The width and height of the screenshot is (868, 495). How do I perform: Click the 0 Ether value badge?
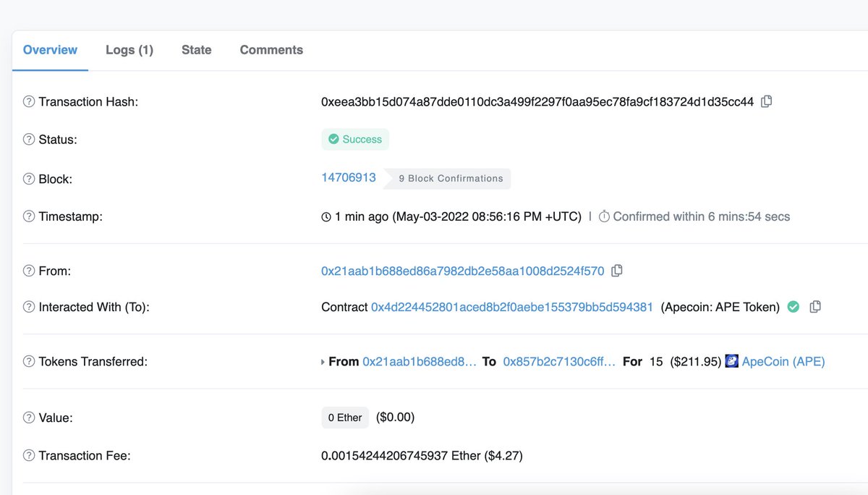pos(345,418)
